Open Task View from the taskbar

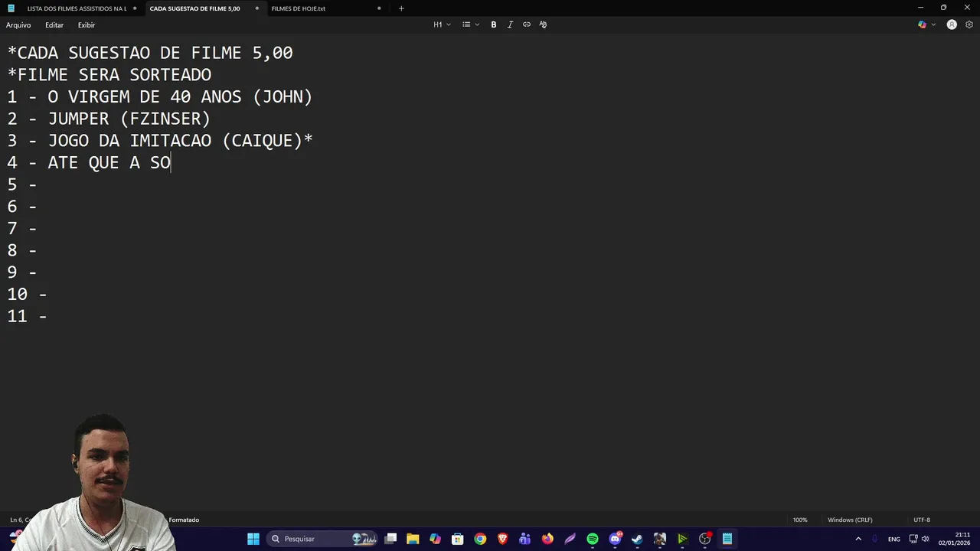[x=390, y=539]
